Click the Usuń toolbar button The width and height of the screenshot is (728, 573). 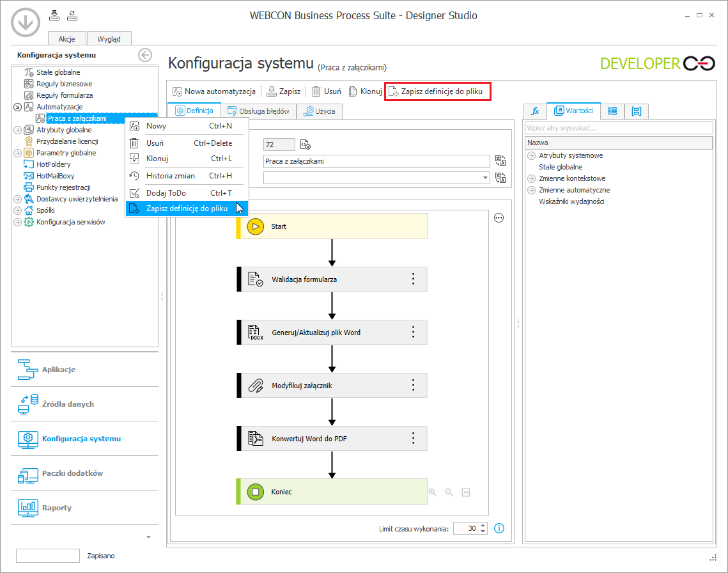pos(327,91)
